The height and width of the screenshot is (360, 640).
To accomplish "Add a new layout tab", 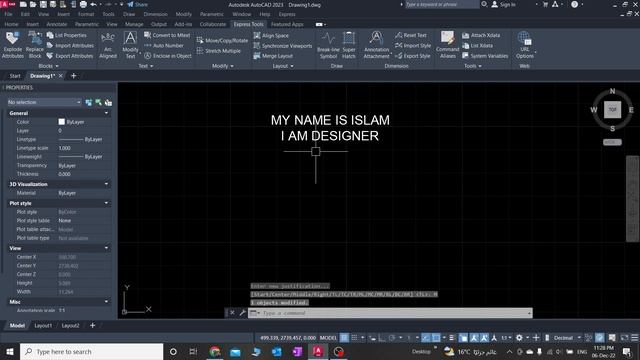I will click(x=92, y=325).
